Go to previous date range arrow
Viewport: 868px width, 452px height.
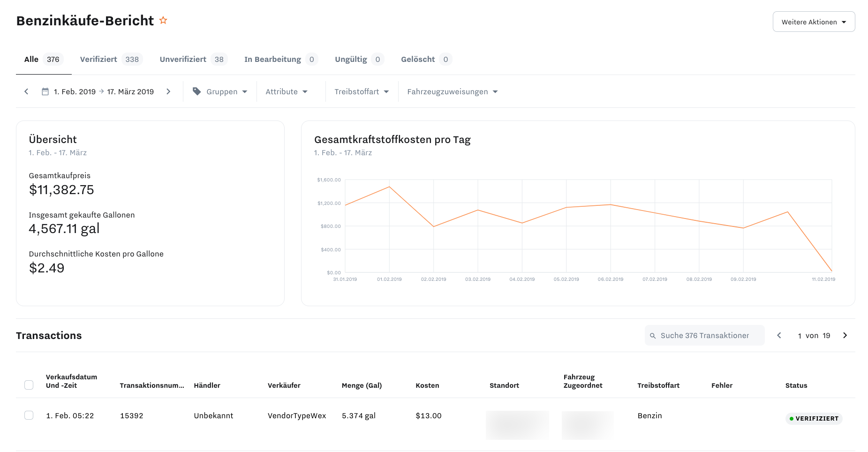26,91
